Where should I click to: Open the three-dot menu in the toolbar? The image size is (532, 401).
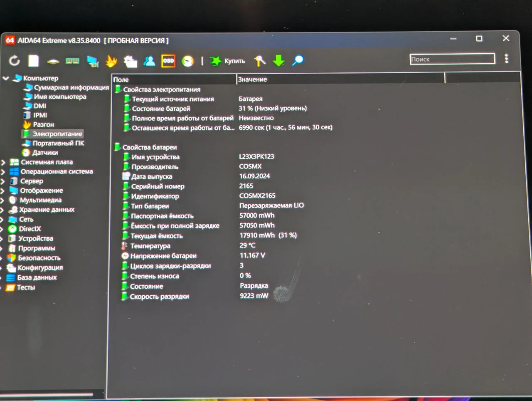[x=506, y=59]
